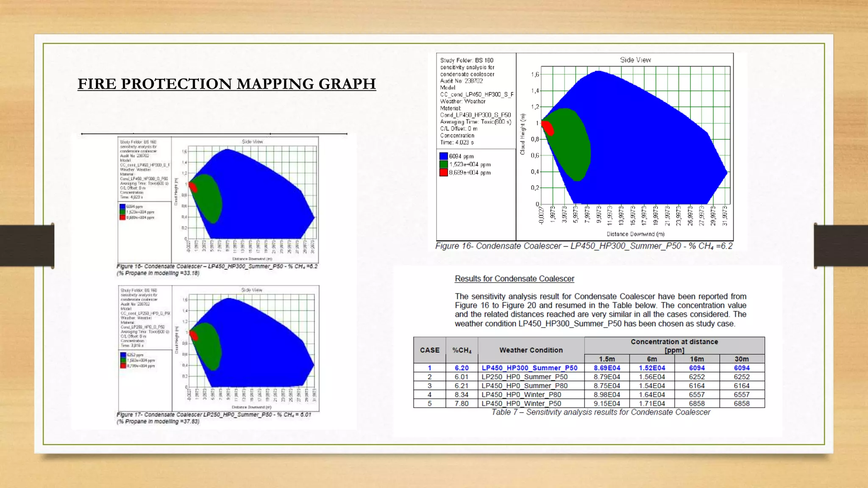Click the LP450_HP0_Winter_P80 table row
The height and width of the screenshot is (488, 868).
[521, 395]
